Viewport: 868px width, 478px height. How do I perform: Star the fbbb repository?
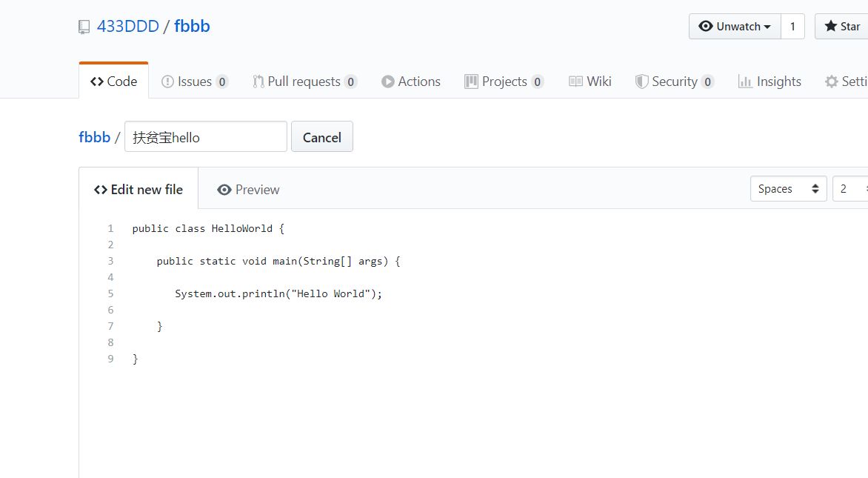(842, 27)
